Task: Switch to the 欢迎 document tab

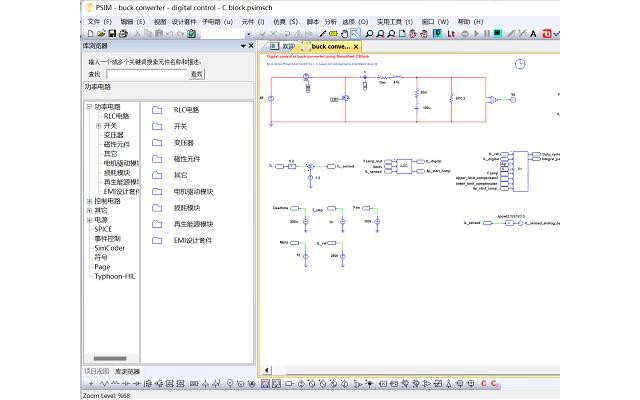Action: 283,47
